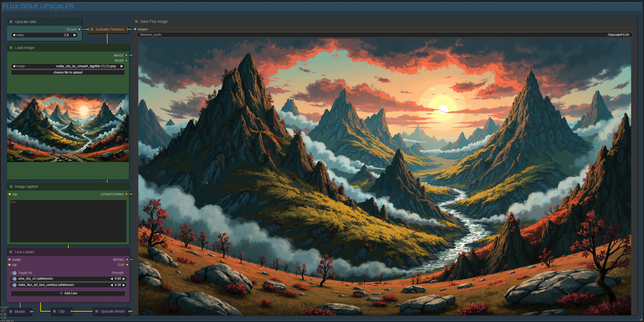644x322 pixels.
Task: Select next image with right arrow
Action: tap(122, 66)
